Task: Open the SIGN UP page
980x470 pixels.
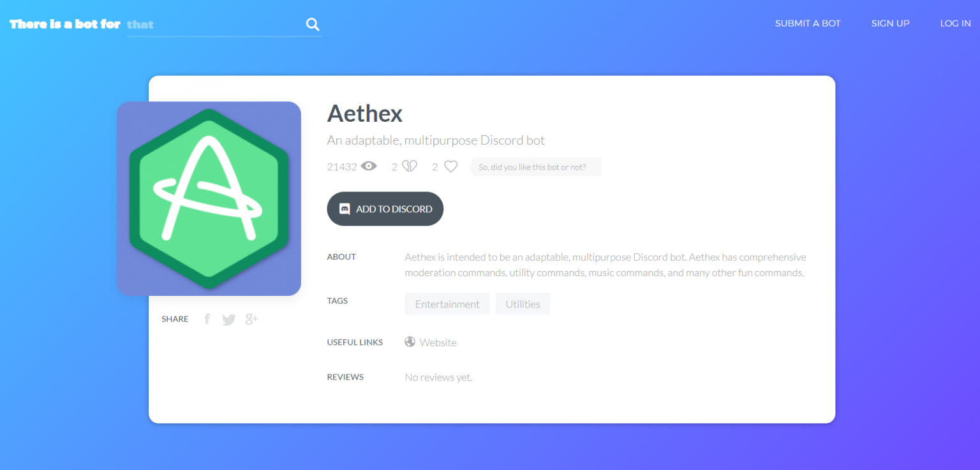Action: click(x=890, y=23)
